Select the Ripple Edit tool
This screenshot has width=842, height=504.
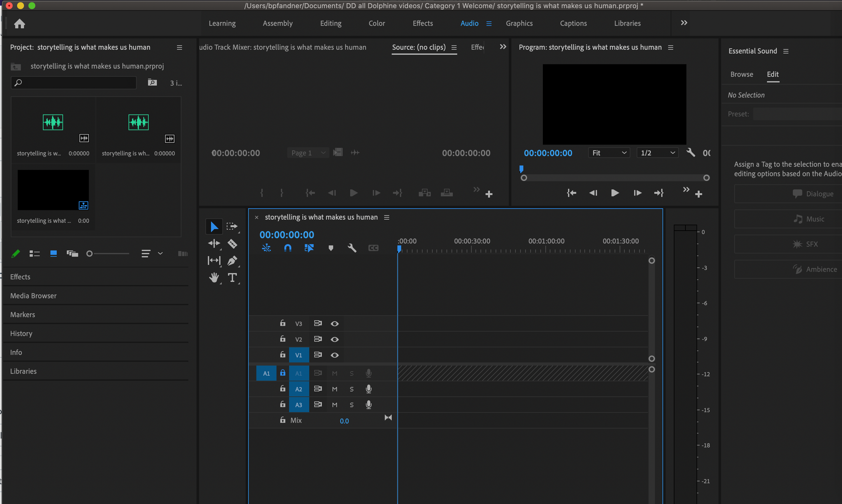pos(214,244)
